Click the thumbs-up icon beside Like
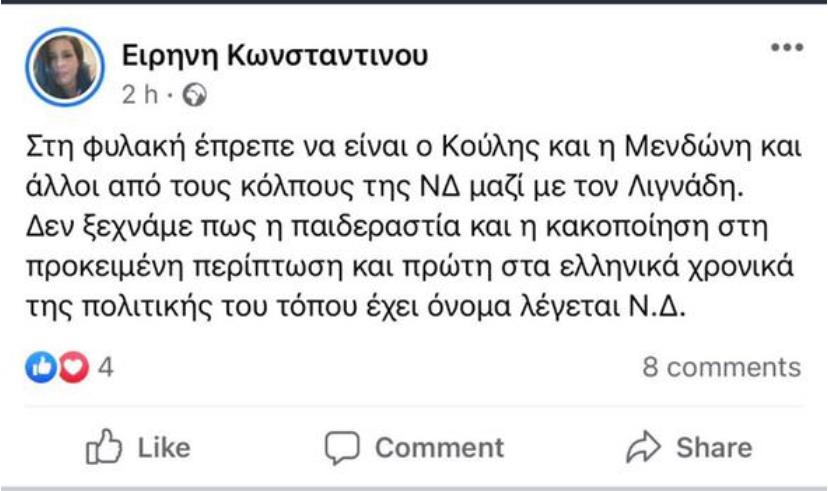The image size is (828, 491). tap(105, 446)
